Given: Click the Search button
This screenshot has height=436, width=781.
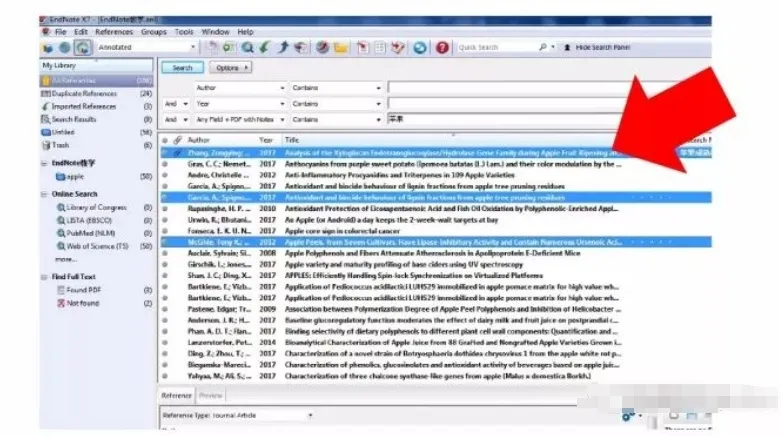Looking at the screenshot, I should pyautogui.click(x=182, y=68).
